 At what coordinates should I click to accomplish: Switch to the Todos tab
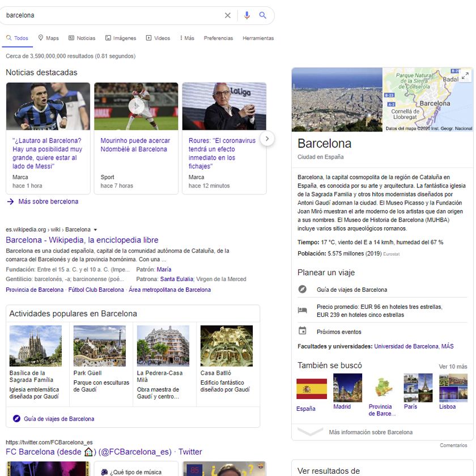(x=18, y=38)
